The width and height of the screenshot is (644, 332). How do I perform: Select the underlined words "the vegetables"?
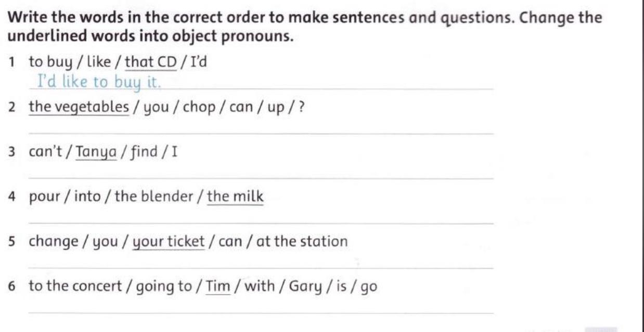[79, 108]
